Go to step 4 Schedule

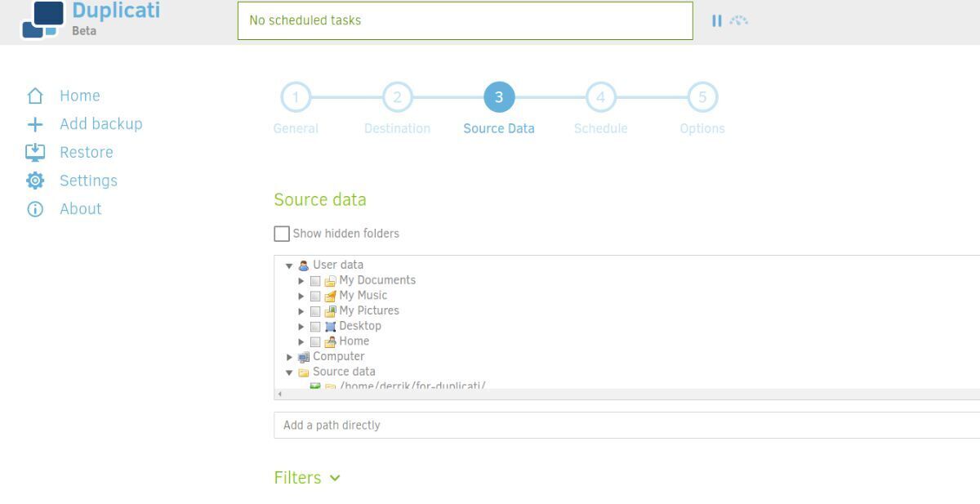click(600, 98)
